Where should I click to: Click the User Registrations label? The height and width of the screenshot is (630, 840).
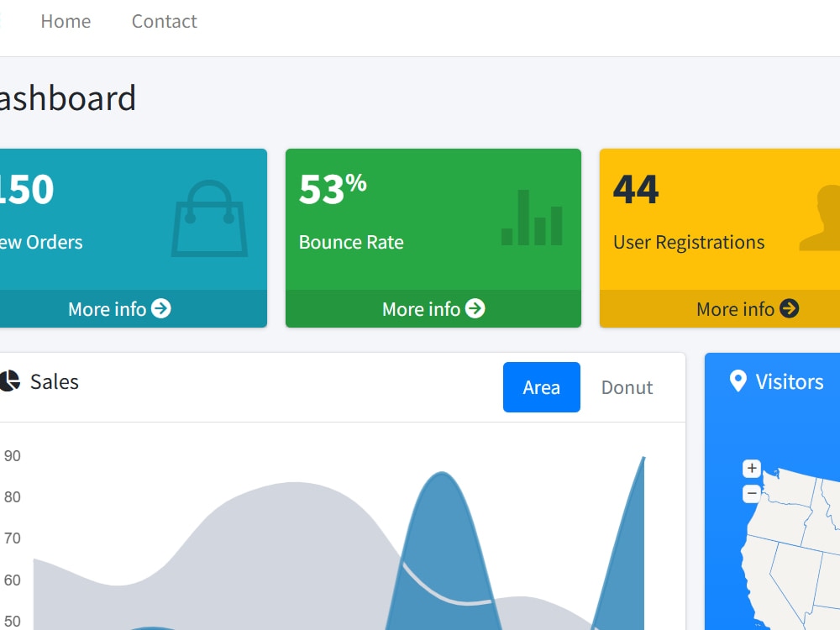689,242
